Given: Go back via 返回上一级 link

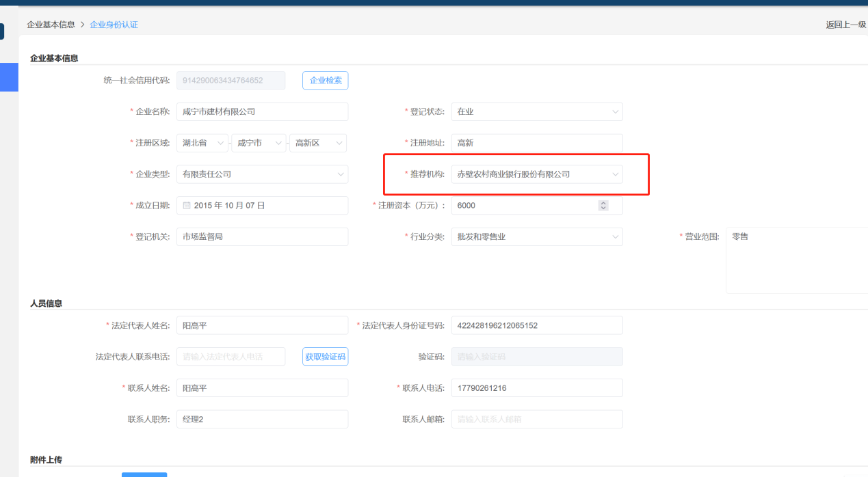Looking at the screenshot, I should 846,25.
